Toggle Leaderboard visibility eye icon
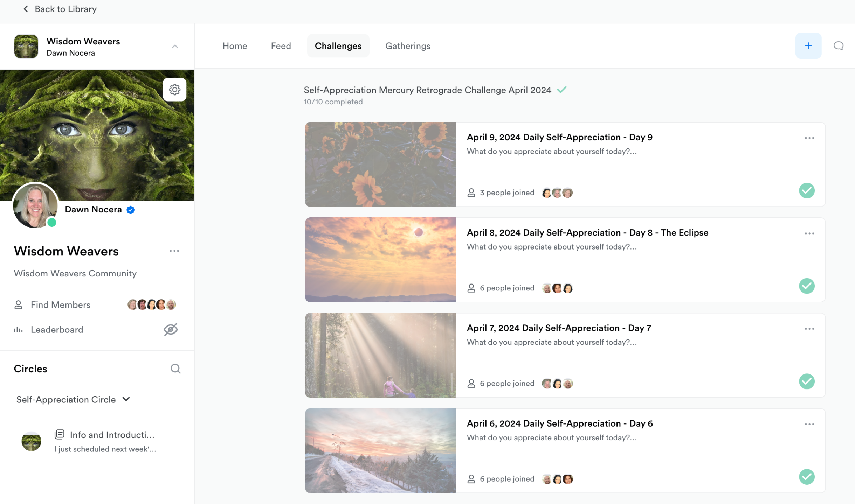The height and width of the screenshot is (504, 855). tap(171, 329)
